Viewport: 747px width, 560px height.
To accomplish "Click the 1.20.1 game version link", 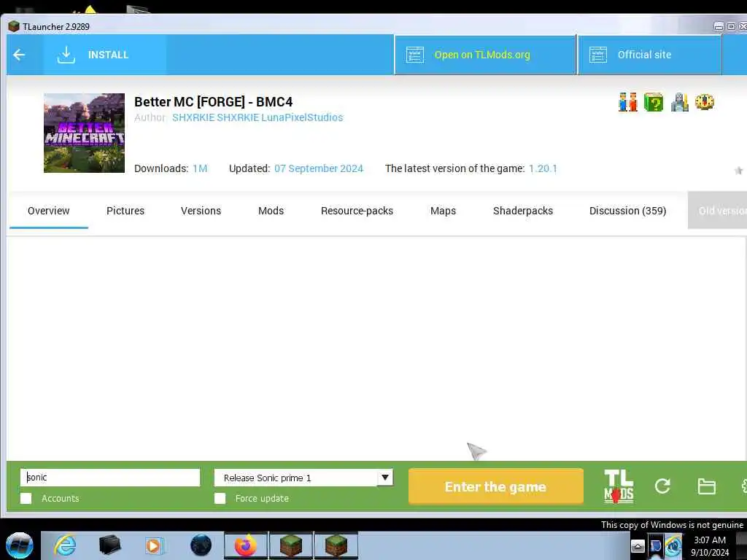I will [543, 168].
